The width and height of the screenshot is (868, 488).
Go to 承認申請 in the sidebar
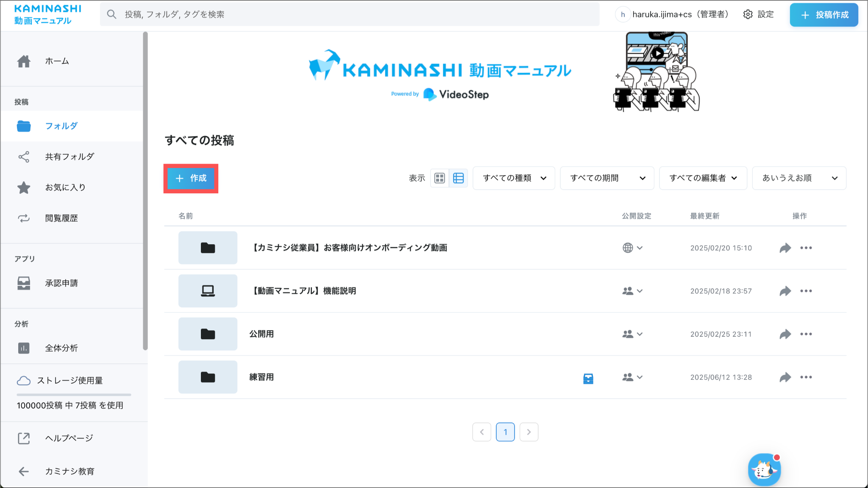[x=61, y=283]
